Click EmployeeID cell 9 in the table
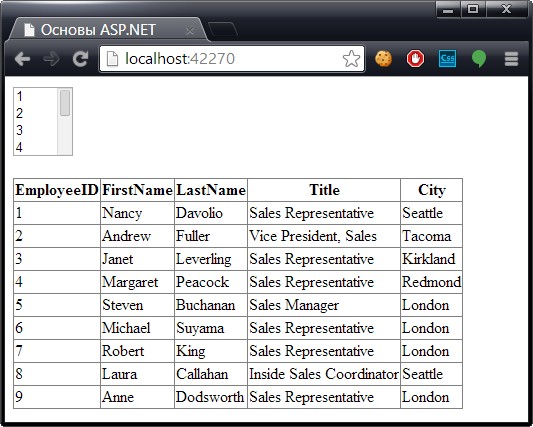This screenshot has height=427, width=533. [x=57, y=397]
